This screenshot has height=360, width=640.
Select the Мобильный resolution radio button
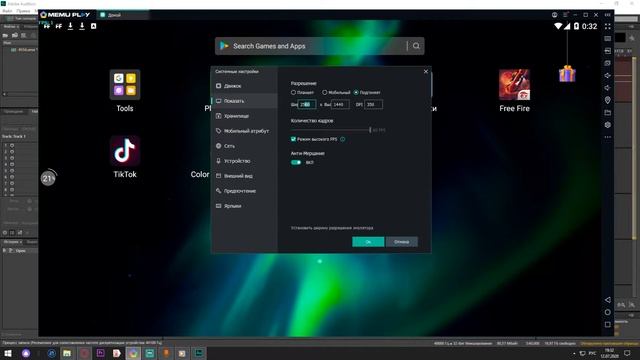[324, 93]
